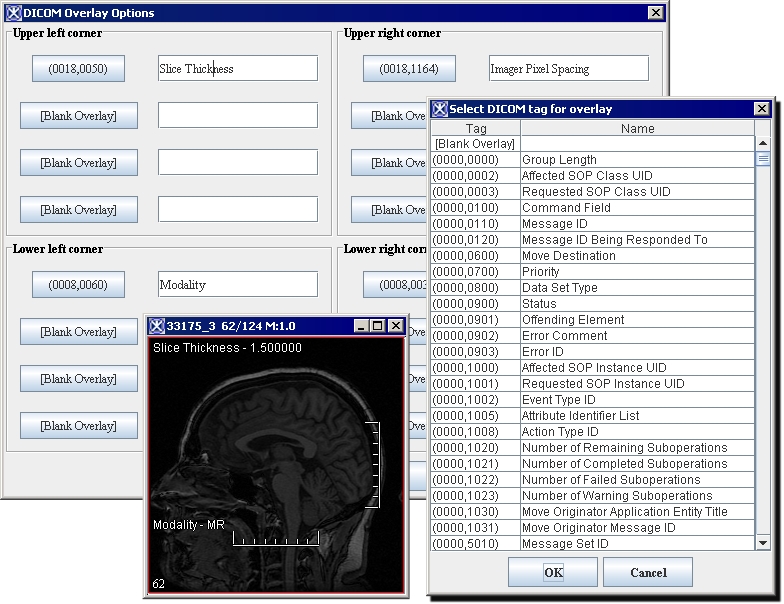Click the Modality text field
The image size is (784, 604).
coord(237,285)
